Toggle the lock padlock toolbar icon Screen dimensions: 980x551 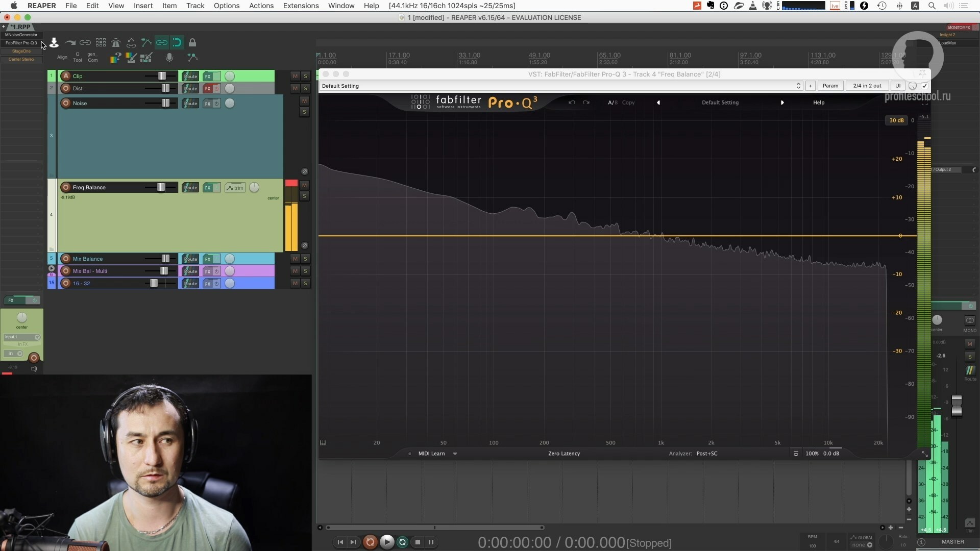coord(192,43)
